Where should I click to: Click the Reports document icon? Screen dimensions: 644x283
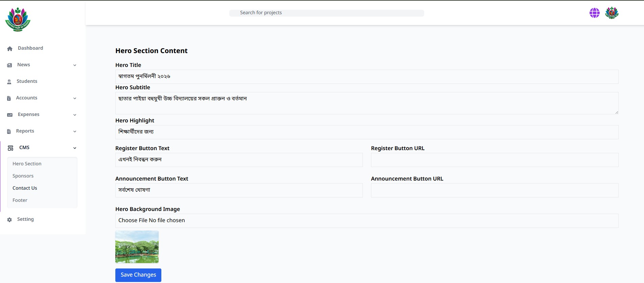(9, 132)
